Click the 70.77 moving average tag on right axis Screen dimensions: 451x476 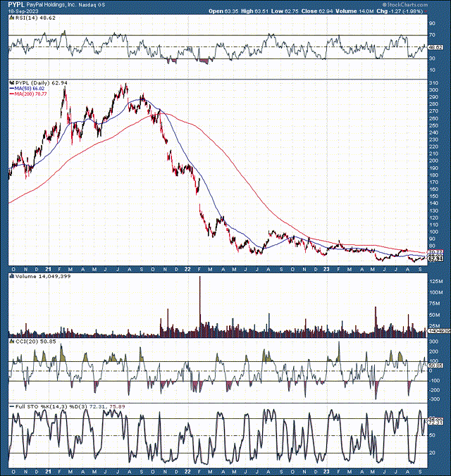(435, 253)
